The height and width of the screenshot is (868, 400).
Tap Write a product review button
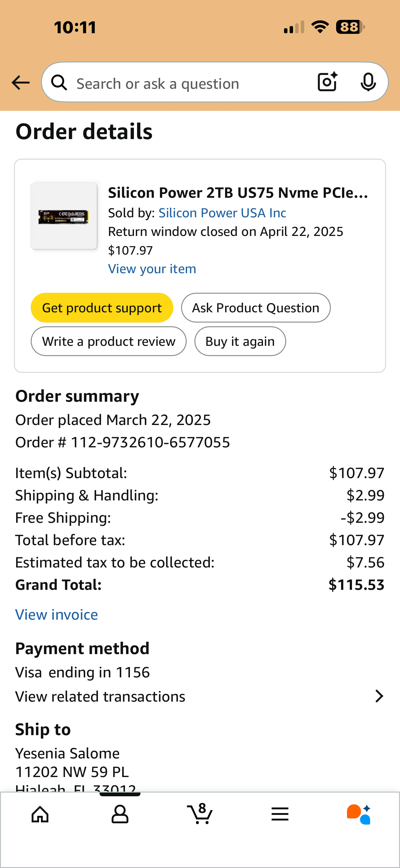tap(109, 341)
